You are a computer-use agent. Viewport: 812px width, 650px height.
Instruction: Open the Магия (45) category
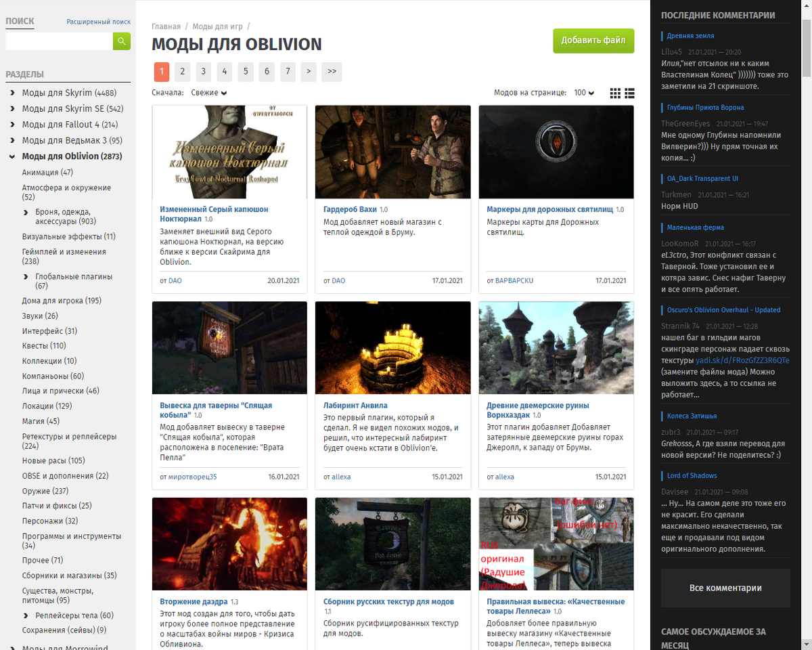point(41,421)
